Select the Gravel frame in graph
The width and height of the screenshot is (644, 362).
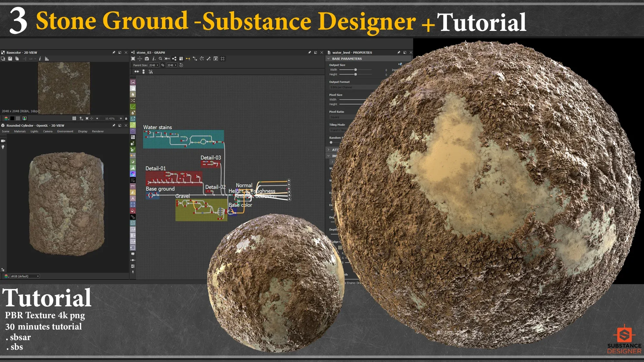[x=201, y=210]
